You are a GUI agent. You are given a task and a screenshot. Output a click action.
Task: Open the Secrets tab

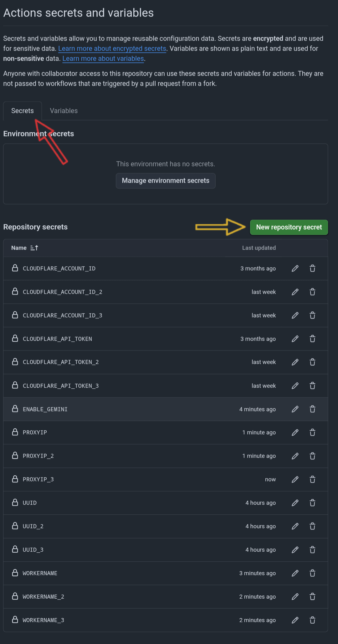23,111
